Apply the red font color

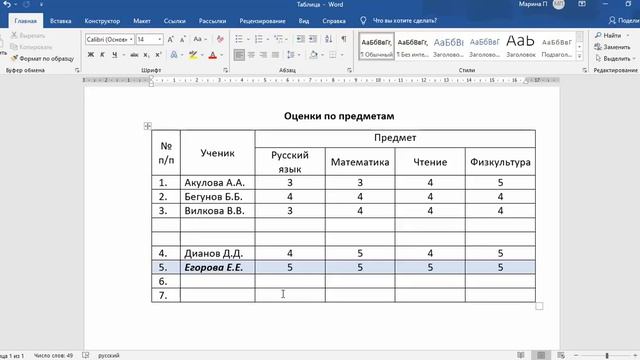[x=213, y=55]
